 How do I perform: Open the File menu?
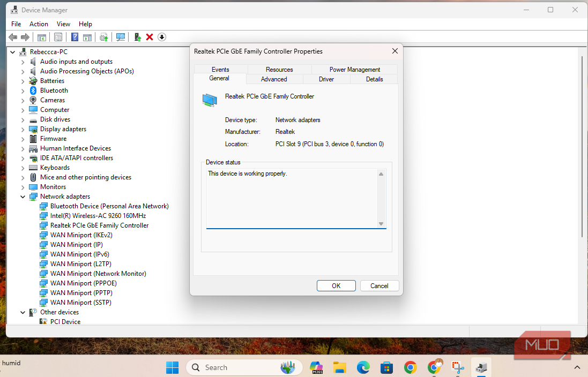click(16, 24)
